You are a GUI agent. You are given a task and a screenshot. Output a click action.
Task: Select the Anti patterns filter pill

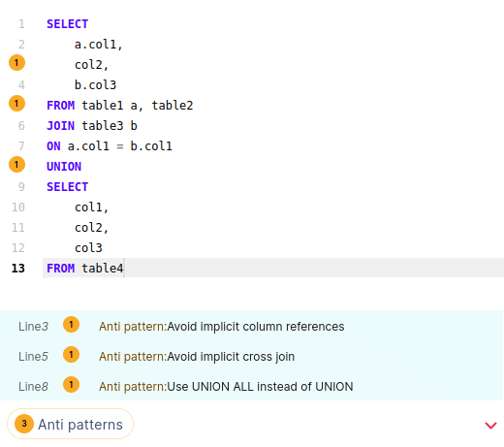click(x=70, y=424)
